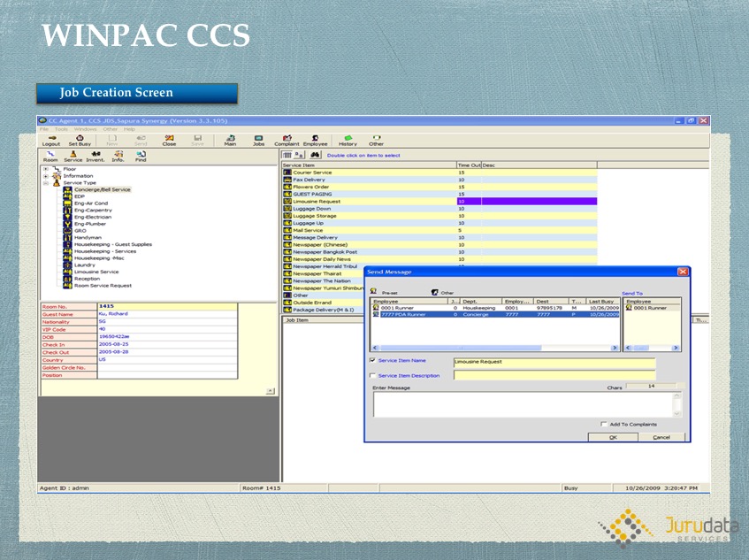Open the Invent. icon in sub-toolbar
The image size is (749, 560).
click(95, 156)
